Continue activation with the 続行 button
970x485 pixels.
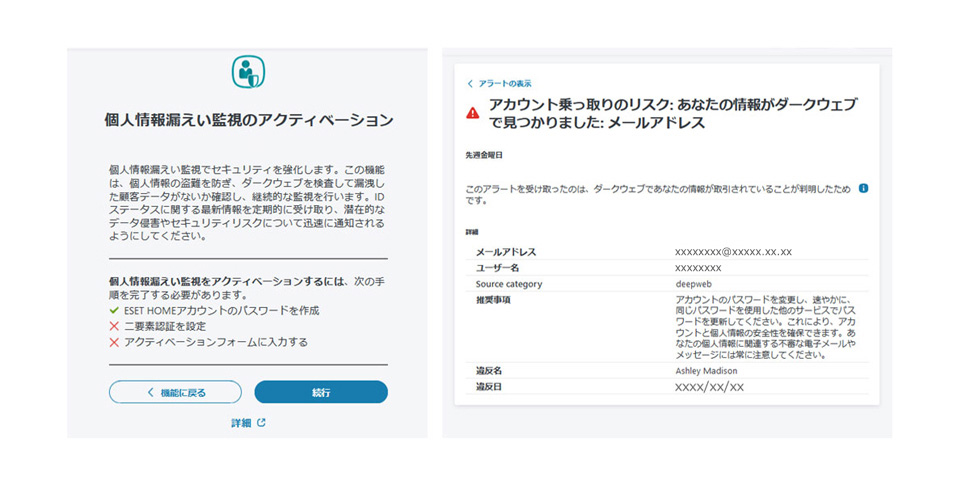coord(321,392)
